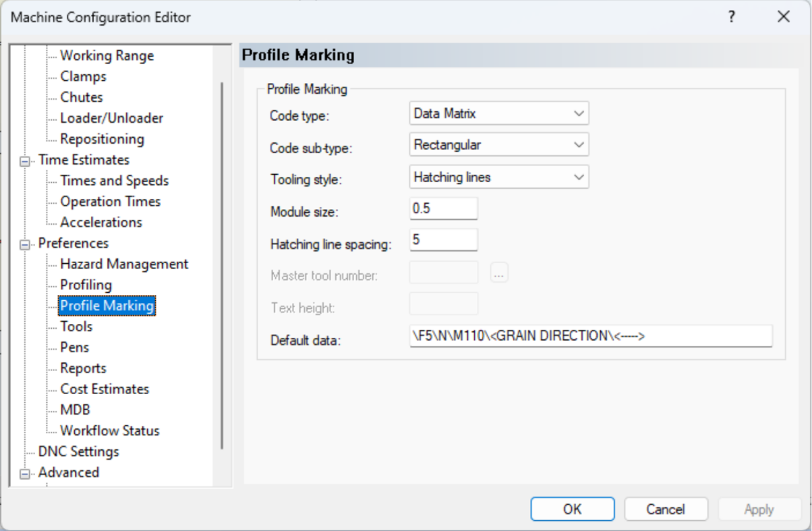
Task: Open the Code sub-type dropdown
Action: click(x=499, y=144)
